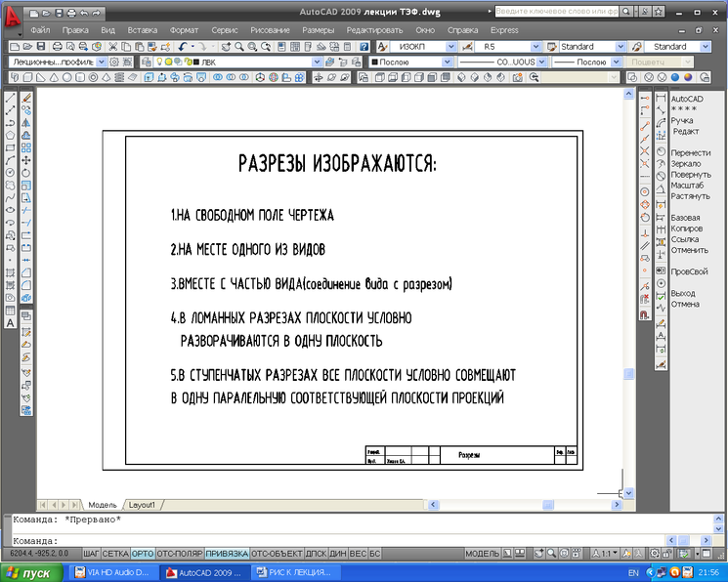Click the Help question mark icon
The image size is (728, 582).
click(x=364, y=47)
